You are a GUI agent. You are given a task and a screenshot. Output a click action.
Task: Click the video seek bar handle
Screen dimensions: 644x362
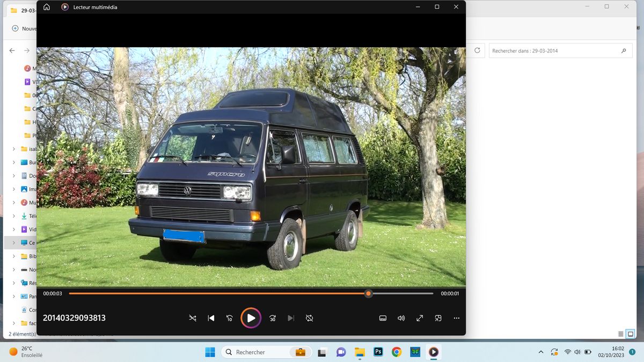click(x=368, y=293)
